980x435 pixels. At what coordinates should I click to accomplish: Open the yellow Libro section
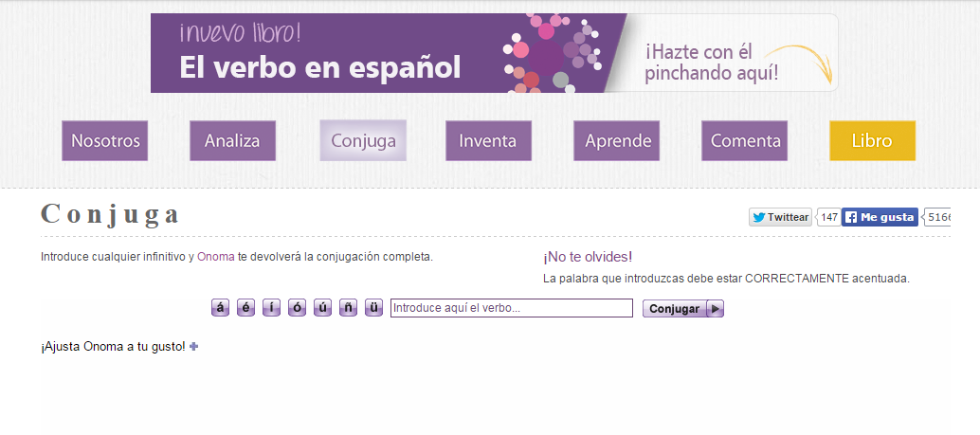click(x=873, y=140)
